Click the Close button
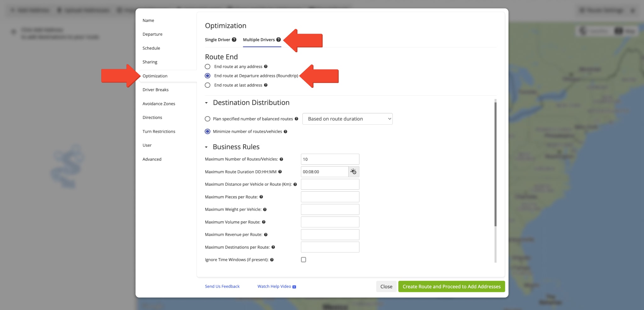Screen dimensions: 644x310 (x=386, y=286)
